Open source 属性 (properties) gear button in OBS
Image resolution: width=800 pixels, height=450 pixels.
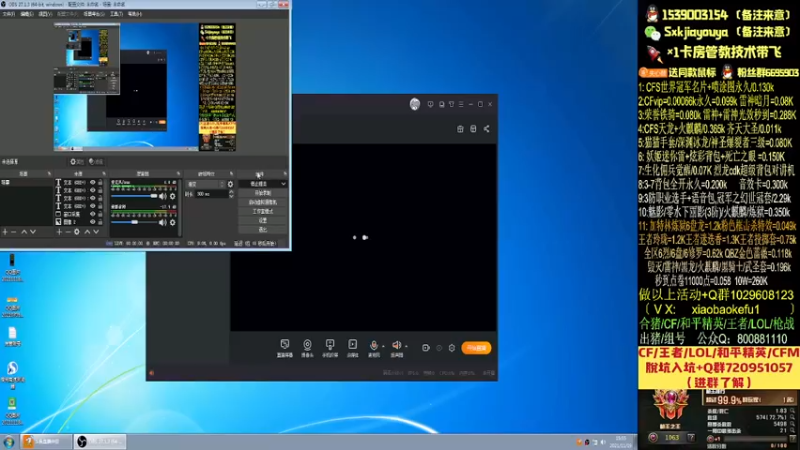point(77,162)
